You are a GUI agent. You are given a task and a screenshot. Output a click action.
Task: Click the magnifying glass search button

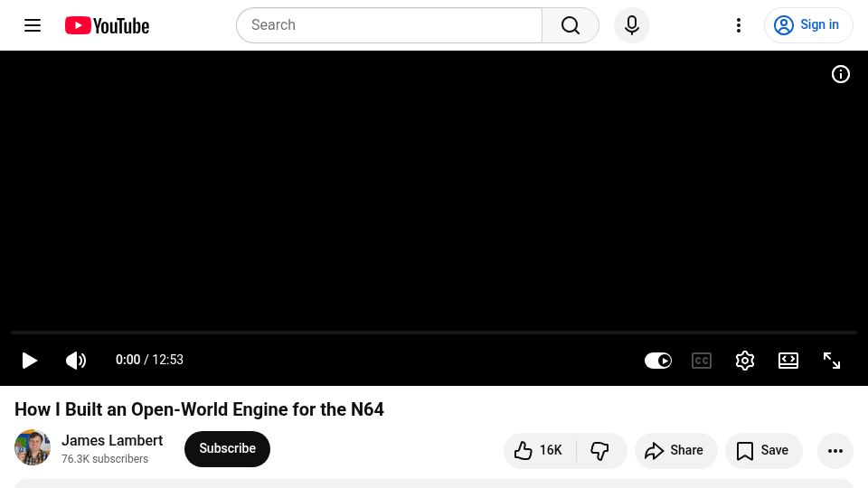click(571, 25)
